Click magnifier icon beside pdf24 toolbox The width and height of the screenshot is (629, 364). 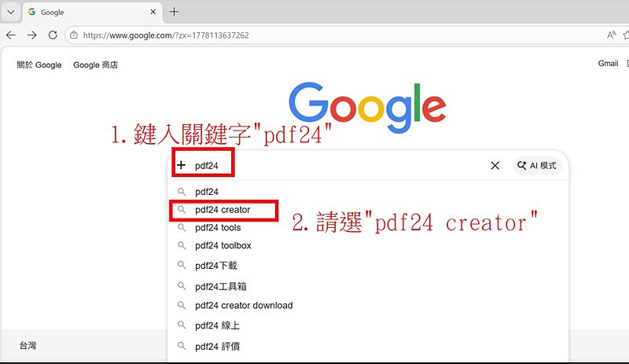(x=182, y=245)
